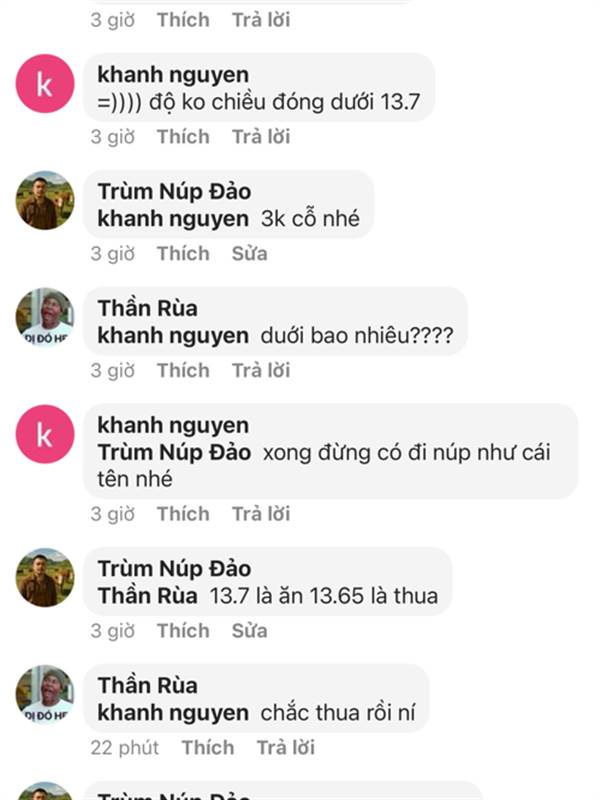Screen dimensions: 600x800
Task: Open Thần Rùa avatar beside 'chắc thua rồi'
Action: click(45, 694)
